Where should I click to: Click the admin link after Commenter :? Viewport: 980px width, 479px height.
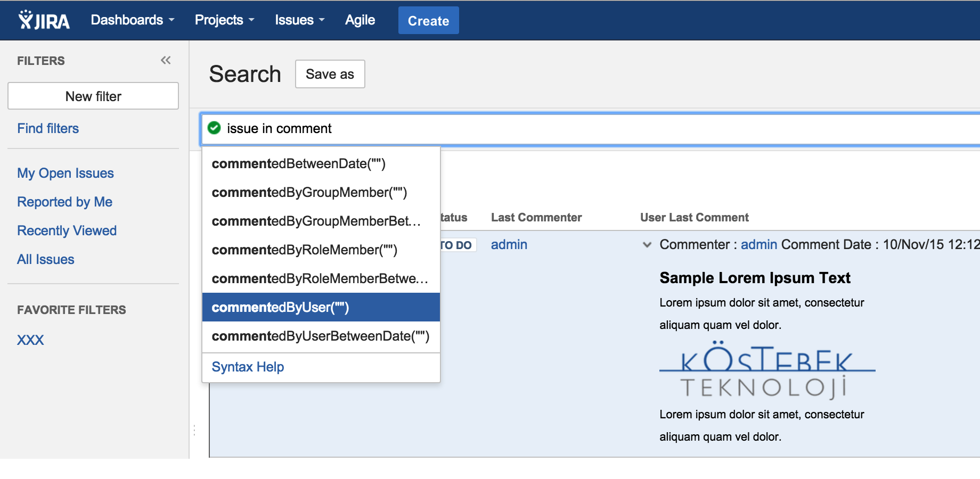click(759, 245)
